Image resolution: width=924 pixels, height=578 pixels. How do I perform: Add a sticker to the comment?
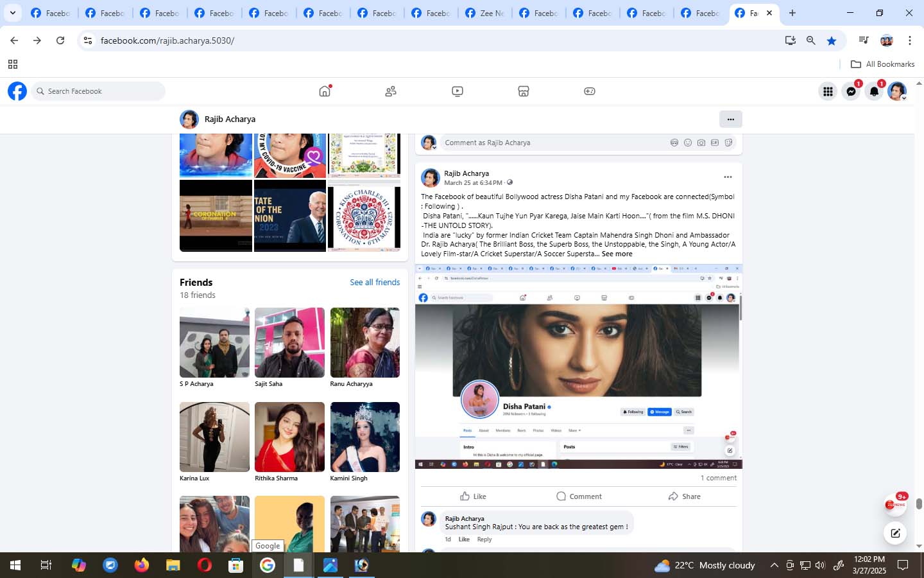[728, 143]
